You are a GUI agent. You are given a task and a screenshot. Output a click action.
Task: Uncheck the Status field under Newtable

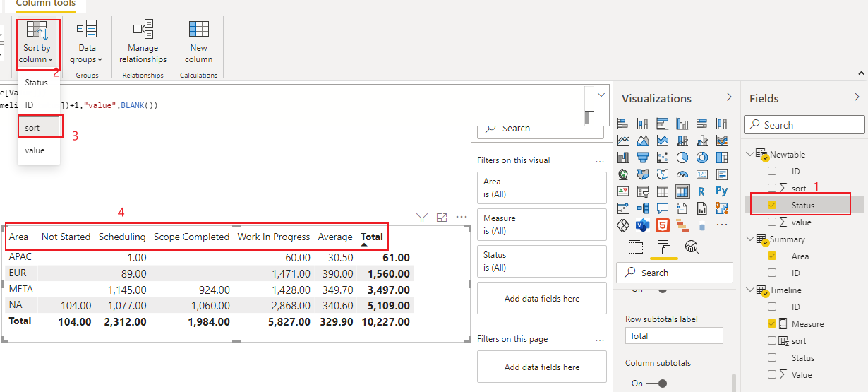[x=772, y=205]
